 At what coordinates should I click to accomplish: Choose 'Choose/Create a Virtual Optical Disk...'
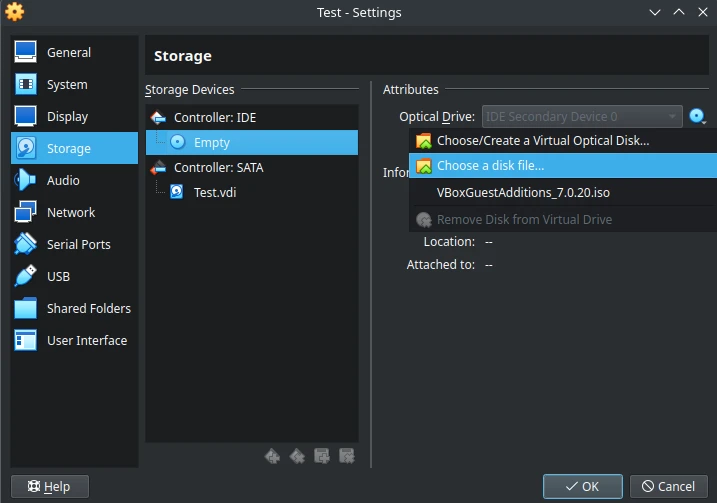click(563, 141)
